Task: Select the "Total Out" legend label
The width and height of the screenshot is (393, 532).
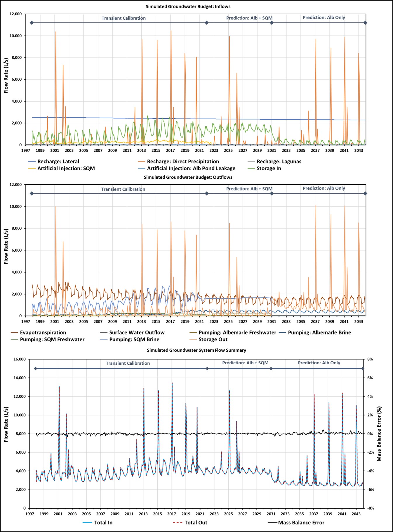Action: click(x=196, y=523)
